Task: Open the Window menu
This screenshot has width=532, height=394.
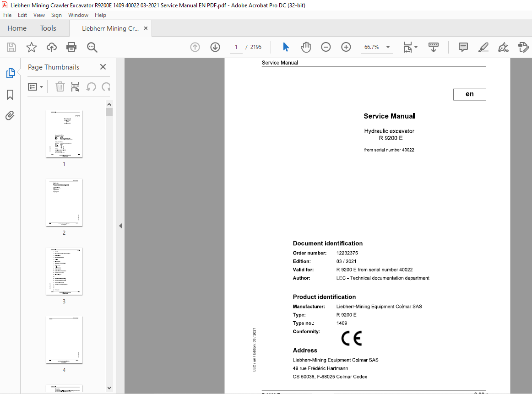Action: coord(78,15)
